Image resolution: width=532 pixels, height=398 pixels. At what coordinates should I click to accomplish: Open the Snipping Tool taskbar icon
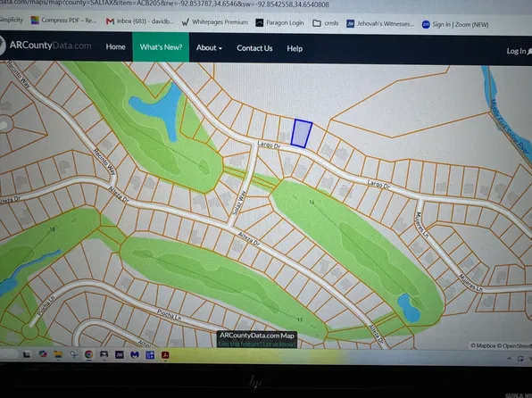pyautogui.click(x=73, y=354)
